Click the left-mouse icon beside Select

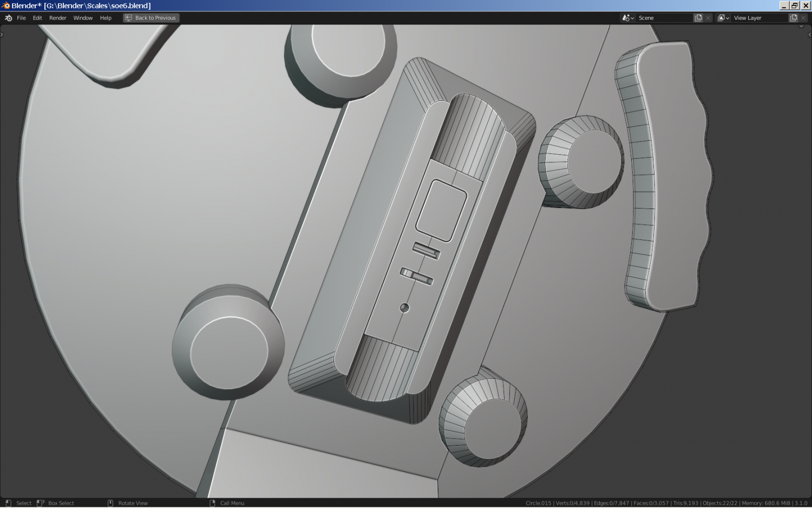pyautogui.click(x=8, y=503)
